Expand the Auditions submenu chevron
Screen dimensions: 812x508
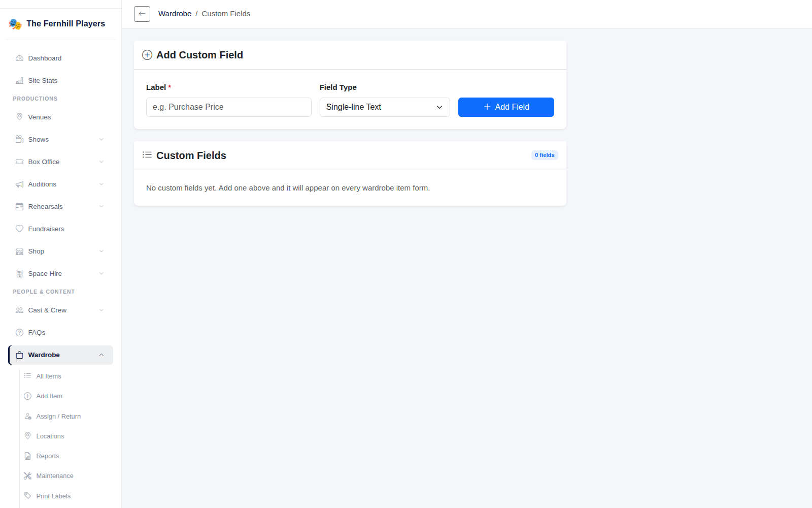tap(101, 184)
